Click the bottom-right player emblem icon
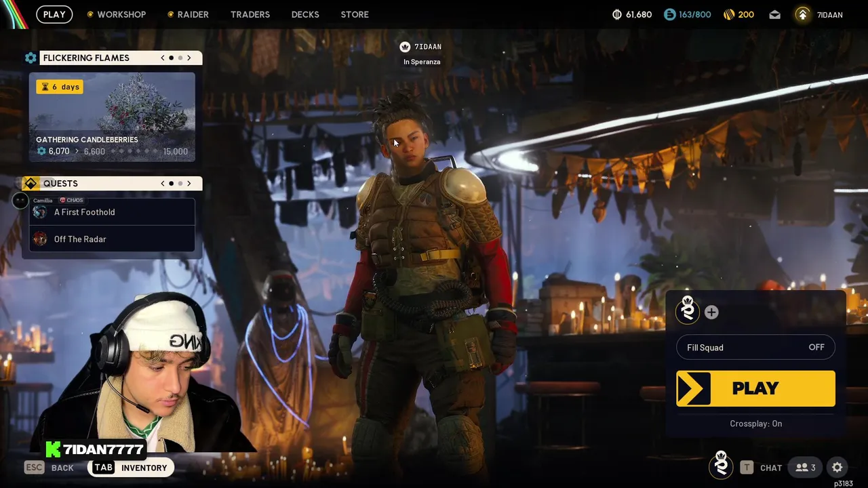868x488 pixels. 721,465
